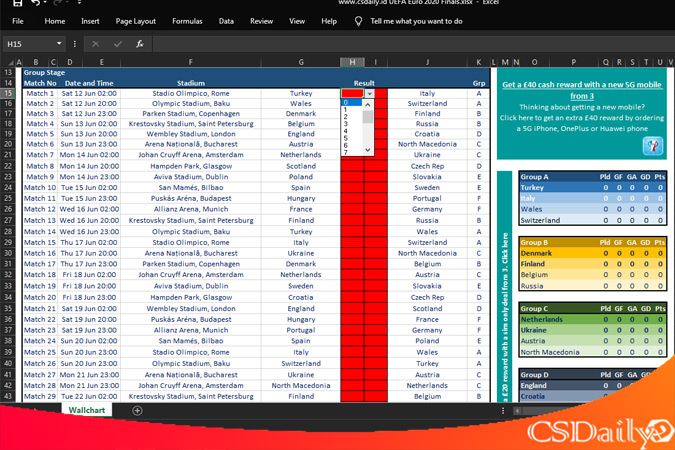
Task: Switch to the Insert ribbon tab
Action: (90, 21)
